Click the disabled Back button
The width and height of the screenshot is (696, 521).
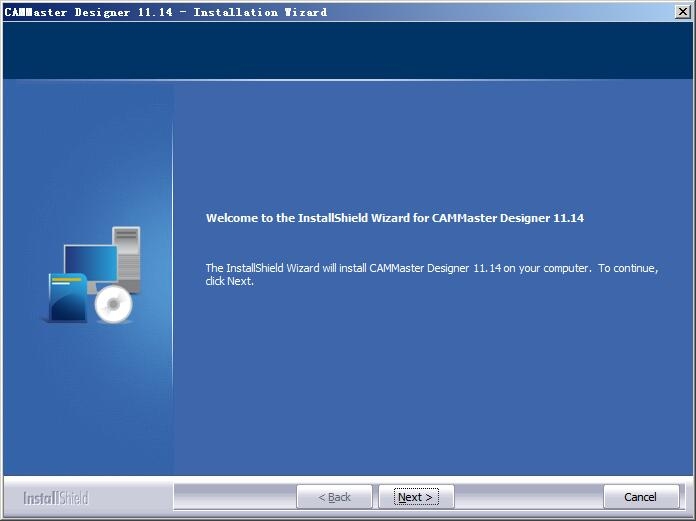pyautogui.click(x=334, y=497)
